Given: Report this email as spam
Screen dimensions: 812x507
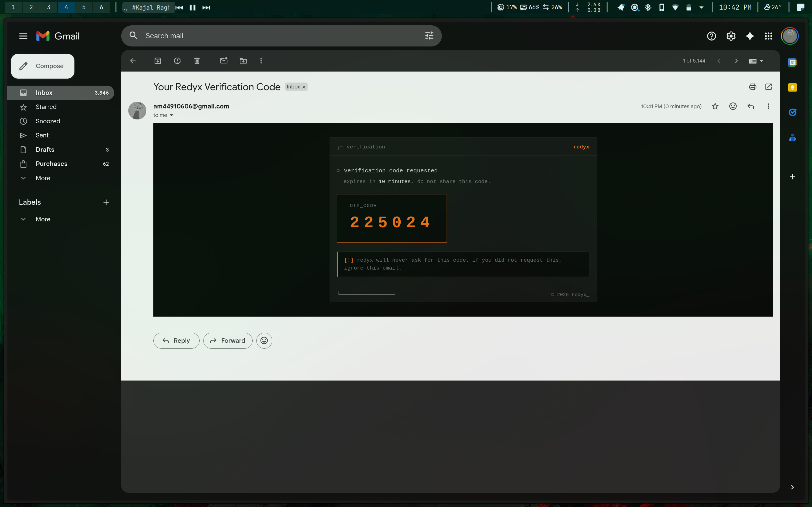Looking at the screenshot, I should coord(177,61).
